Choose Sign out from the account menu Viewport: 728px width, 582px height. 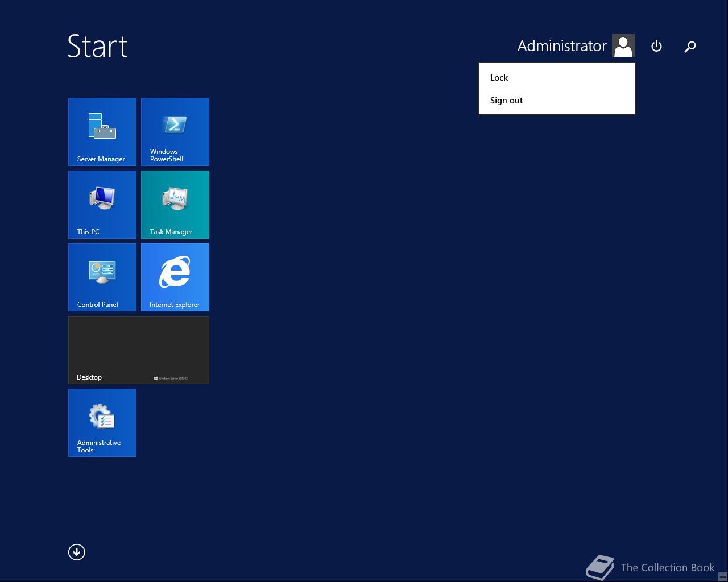(557, 101)
